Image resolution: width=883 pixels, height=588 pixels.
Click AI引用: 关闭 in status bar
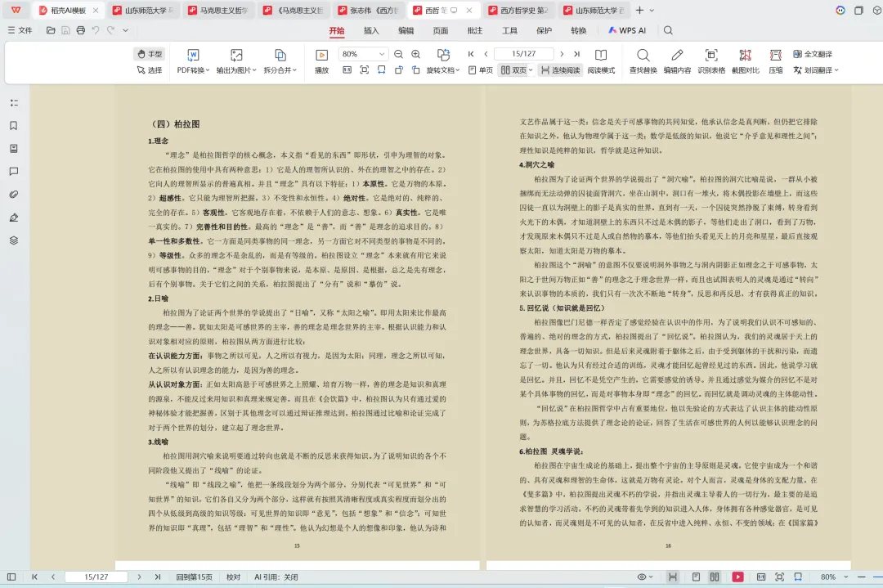tap(276, 577)
